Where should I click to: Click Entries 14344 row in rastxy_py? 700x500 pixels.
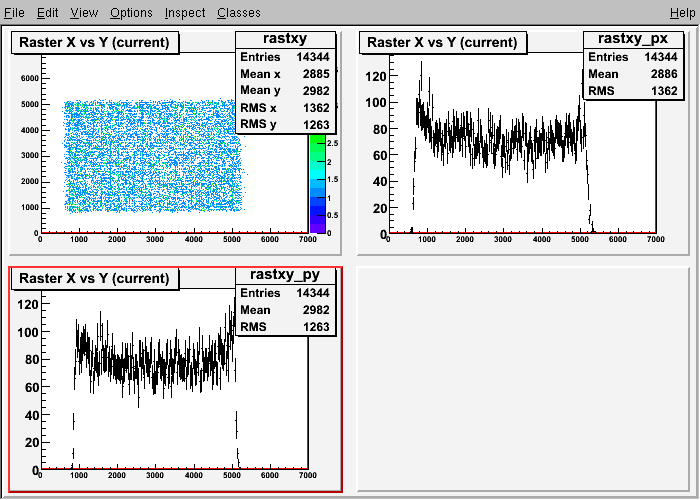[285, 293]
